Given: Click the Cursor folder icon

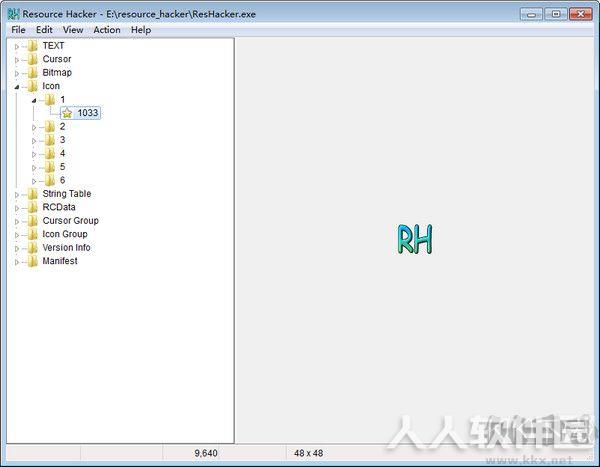Looking at the screenshot, I should (x=33, y=59).
